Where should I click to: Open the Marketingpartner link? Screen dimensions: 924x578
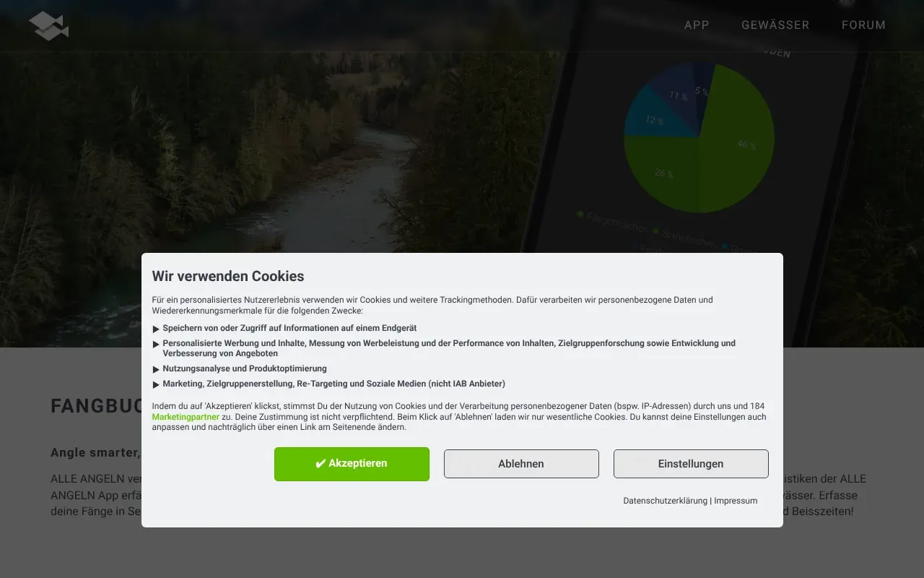click(x=186, y=417)
